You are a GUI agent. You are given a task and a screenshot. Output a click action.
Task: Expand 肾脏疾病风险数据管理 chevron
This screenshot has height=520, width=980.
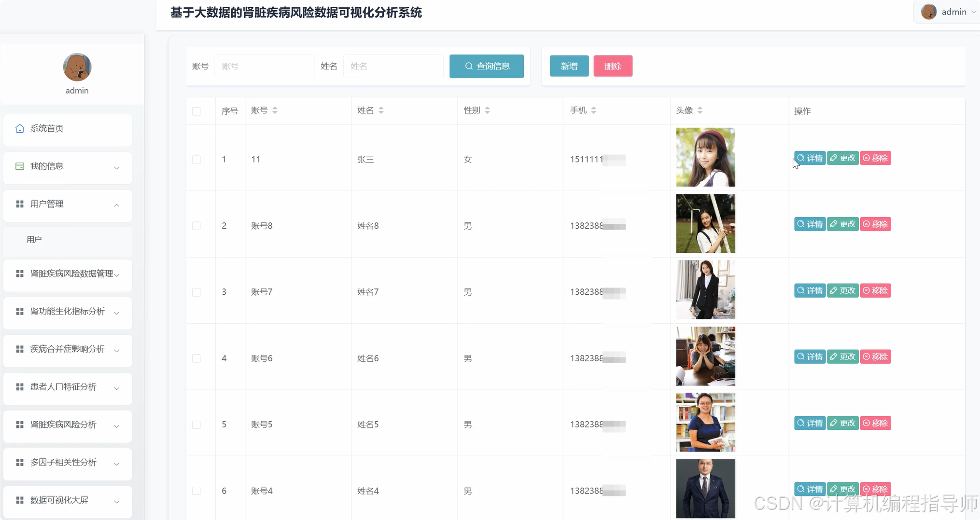tap(116, 274)
